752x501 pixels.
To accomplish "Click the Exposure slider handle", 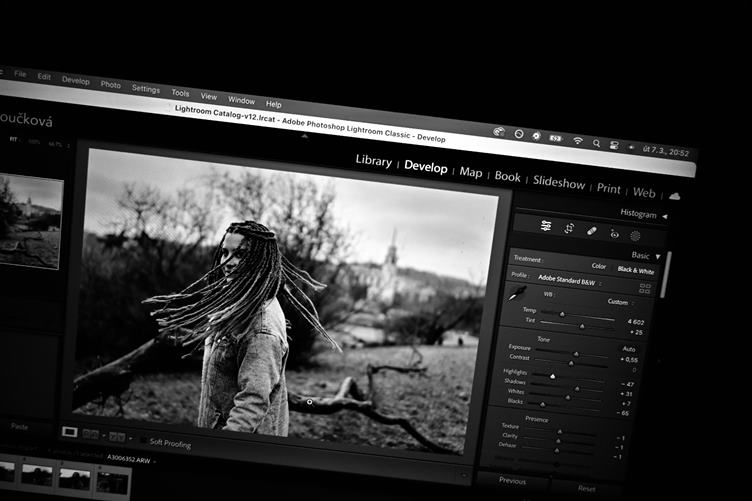I will click(576, 354).
